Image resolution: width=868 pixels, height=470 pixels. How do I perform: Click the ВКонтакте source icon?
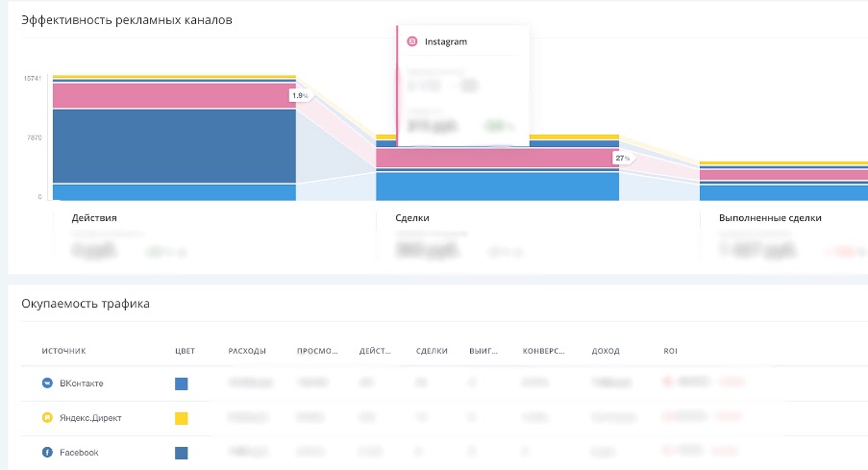click(46, 383)
